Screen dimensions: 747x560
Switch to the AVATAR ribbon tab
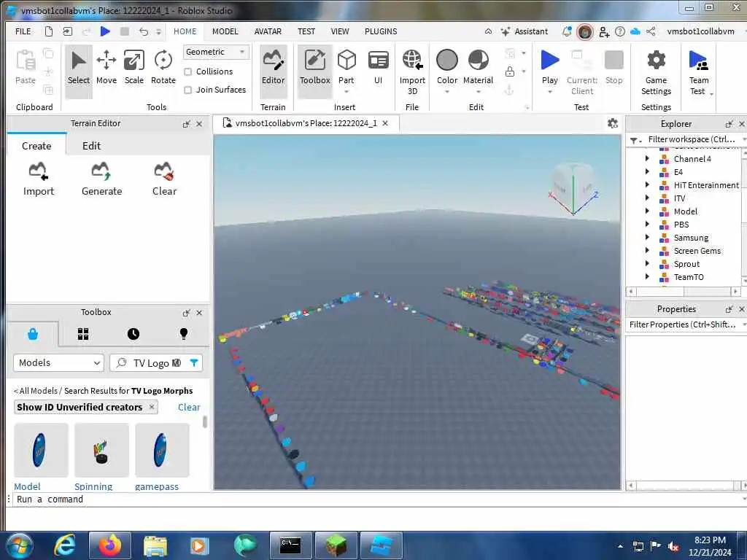pos(268,31)
